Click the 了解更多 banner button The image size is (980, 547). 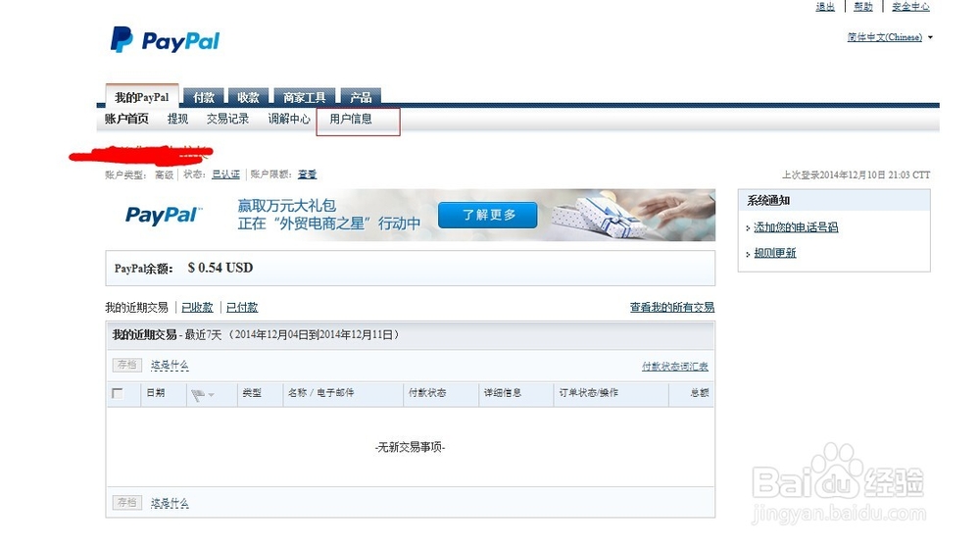pyautogui.click(x=487, y=215)
